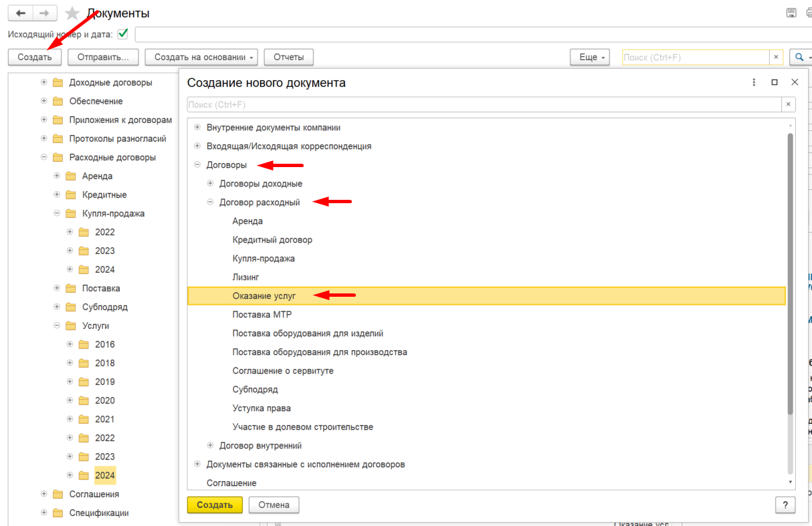Focus the Документы toolbar Поиск field
Screen dimensions: 812x526
[x=696, y=57]
